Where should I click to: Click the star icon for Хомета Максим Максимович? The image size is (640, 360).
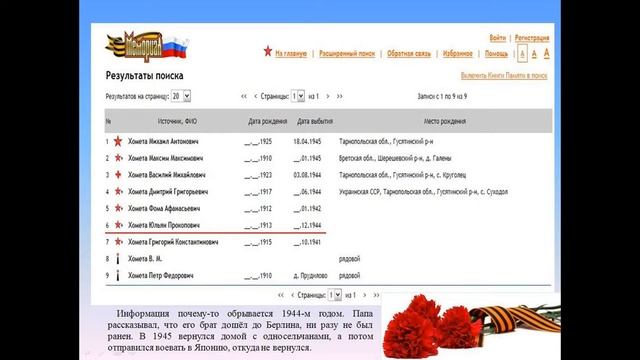[118, 158]
